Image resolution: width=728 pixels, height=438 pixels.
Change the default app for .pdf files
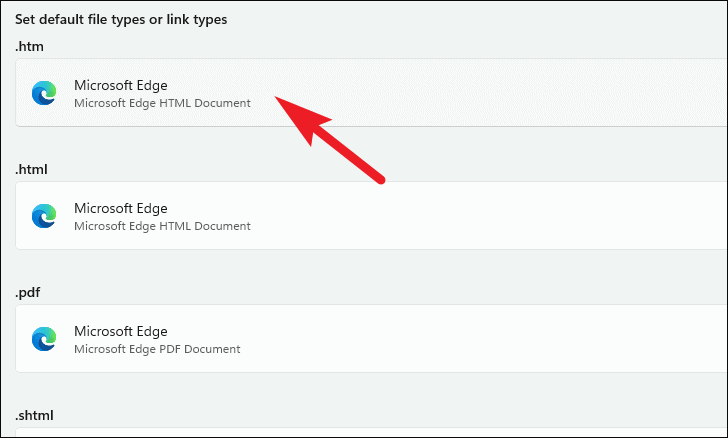click(371, 339)
